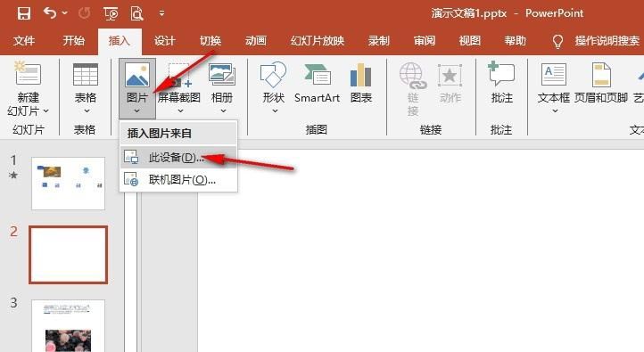Click the 表格 table icon

[x=86, y=74]
